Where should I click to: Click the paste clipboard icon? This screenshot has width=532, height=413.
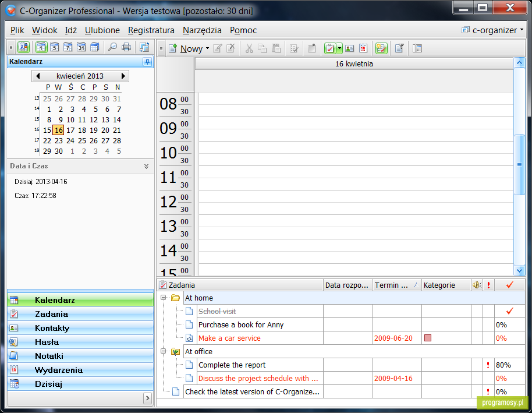click(276, 48)
